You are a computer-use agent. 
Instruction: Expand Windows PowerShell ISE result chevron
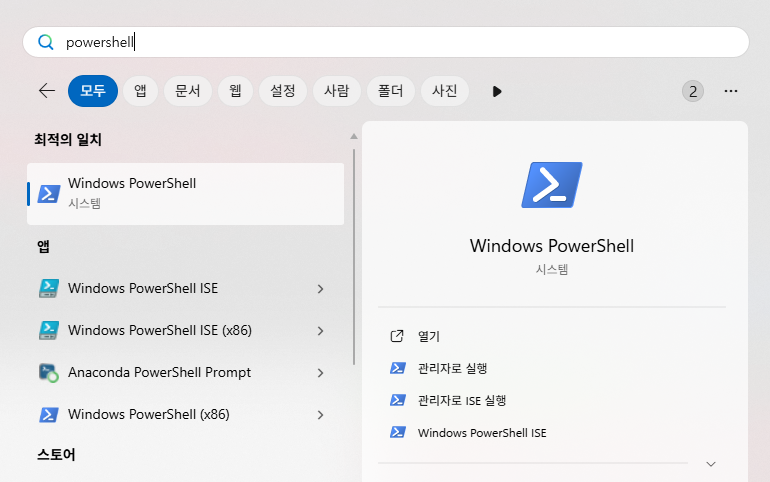pyautogui.click(x=320, y=289)
